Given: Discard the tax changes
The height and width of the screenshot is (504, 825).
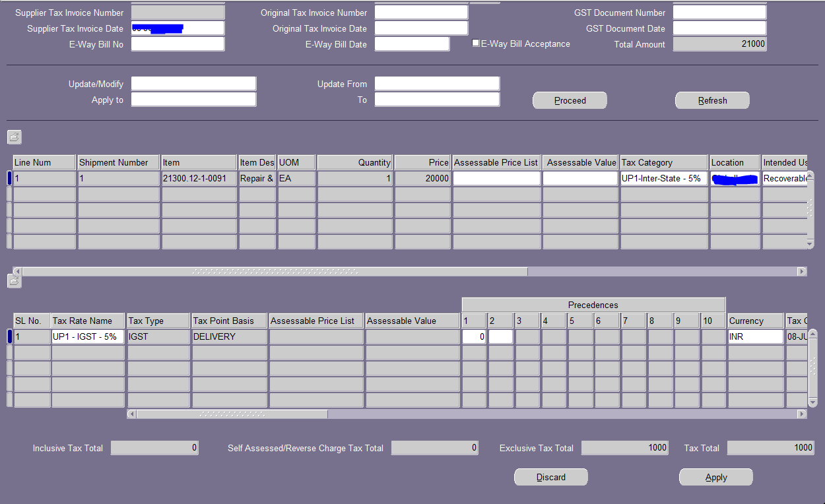Looking at the screenshot, I should click(x=550, y=476).
